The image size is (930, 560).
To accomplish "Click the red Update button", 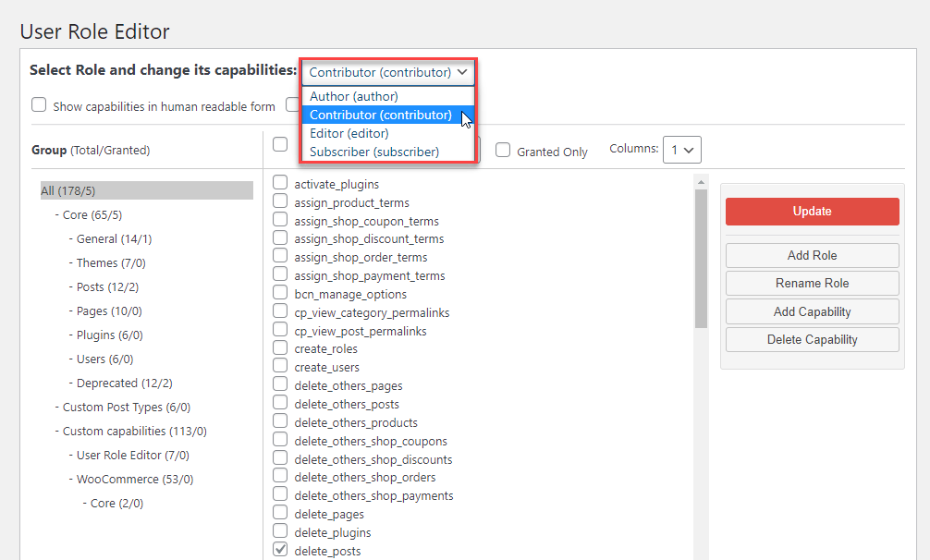I will (812, 211).
